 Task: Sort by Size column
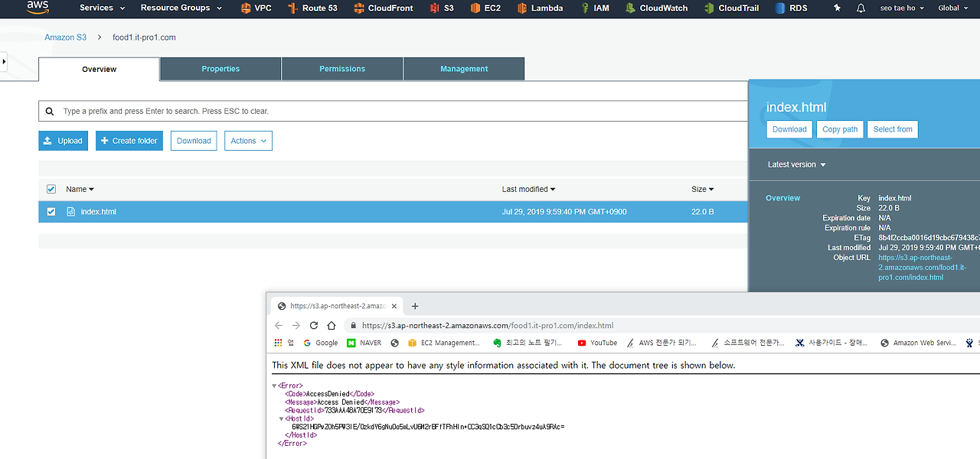702,189
